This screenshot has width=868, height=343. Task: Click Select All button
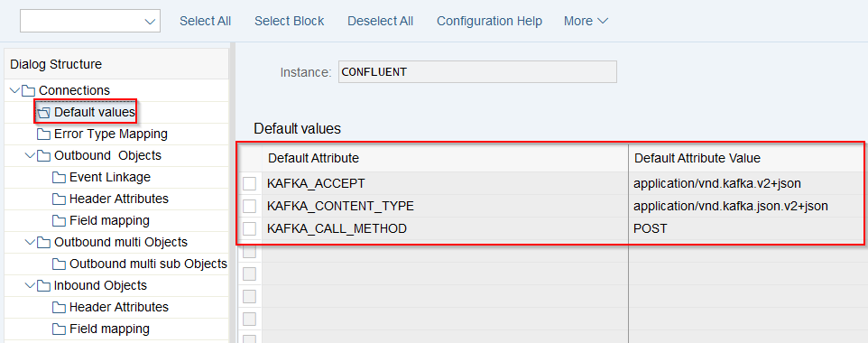point(206,21)
